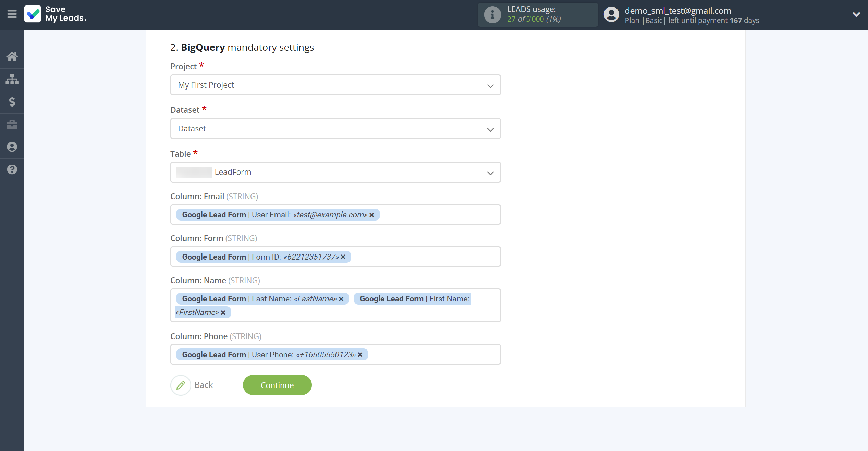Image resolution: width=868 pixels, height=451 pixels.
Task: Open the connections sitemap sidebar icon
Action: [12, 79]
